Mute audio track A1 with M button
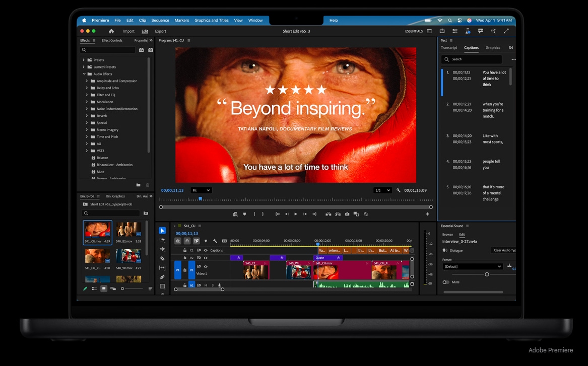588x366 pixels. tap(206, 285)
